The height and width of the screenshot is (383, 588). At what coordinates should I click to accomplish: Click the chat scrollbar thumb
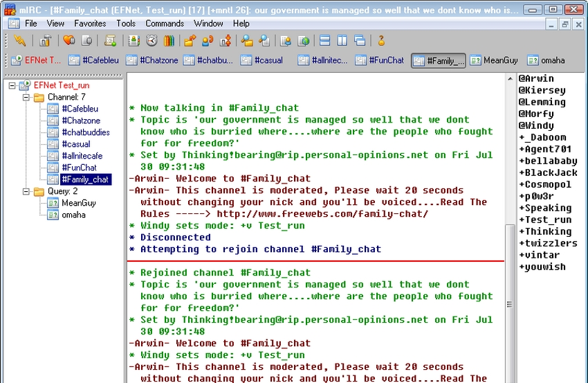510,304
